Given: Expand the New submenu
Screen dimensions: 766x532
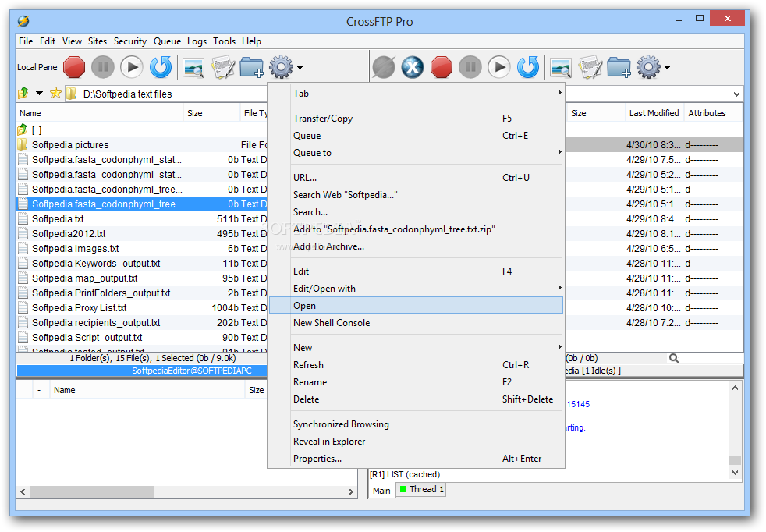Looking at the screenshot, I should tap(417, 348).
